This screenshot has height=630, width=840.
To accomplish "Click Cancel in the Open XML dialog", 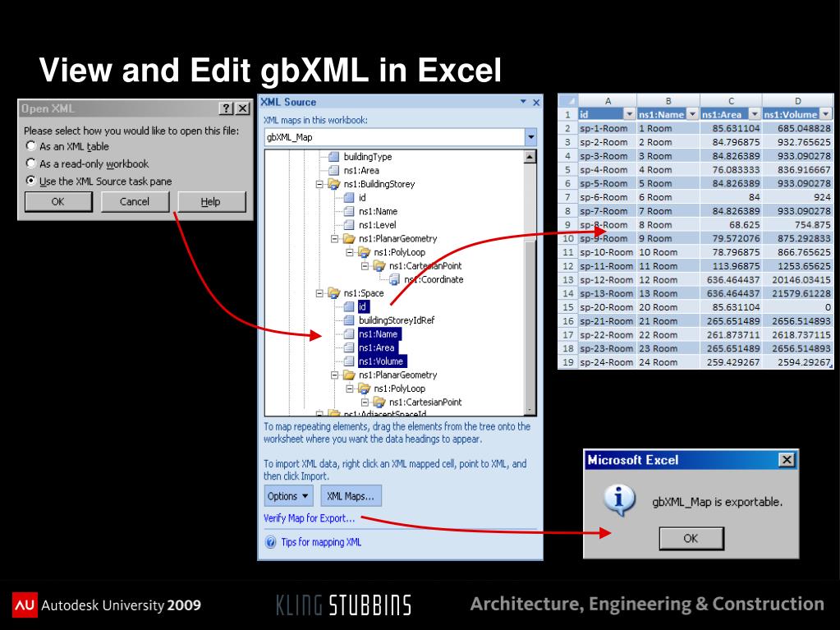I will tap(135, 201).
